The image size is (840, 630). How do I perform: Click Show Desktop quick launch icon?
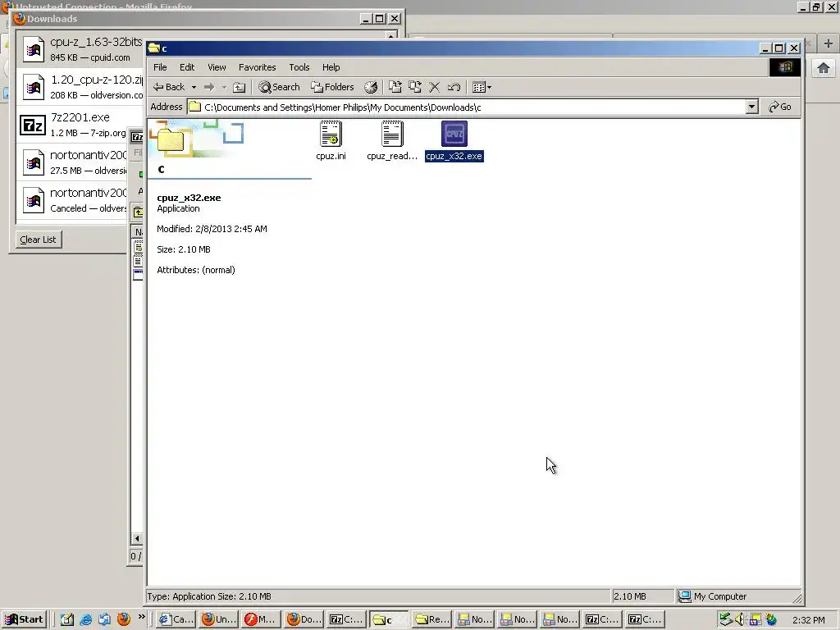(67, 619)
